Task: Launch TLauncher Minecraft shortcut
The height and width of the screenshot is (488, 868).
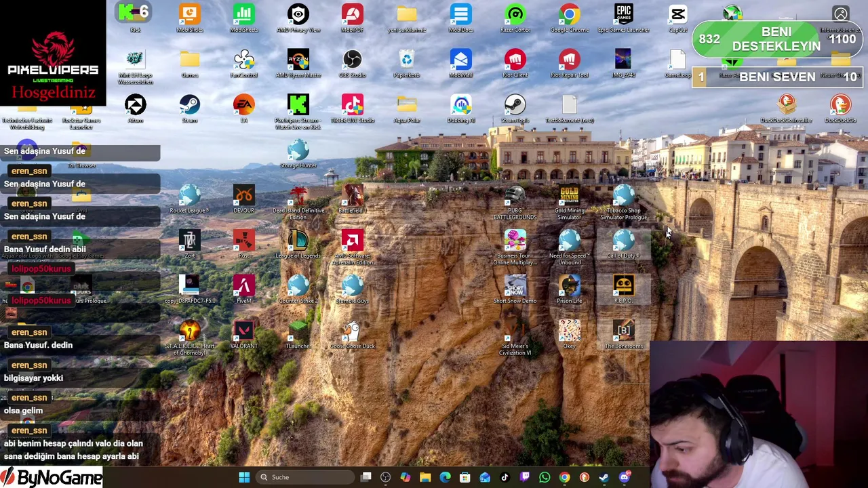Action: pos(298,336)
